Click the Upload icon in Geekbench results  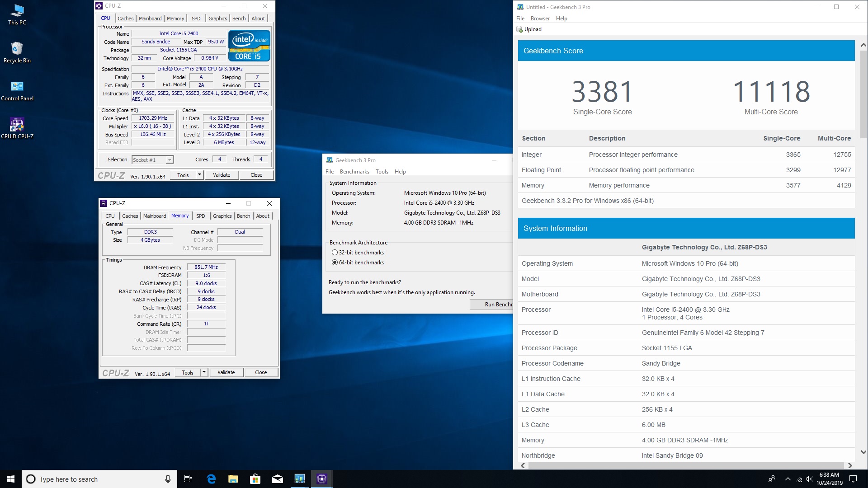coord(519,29)
